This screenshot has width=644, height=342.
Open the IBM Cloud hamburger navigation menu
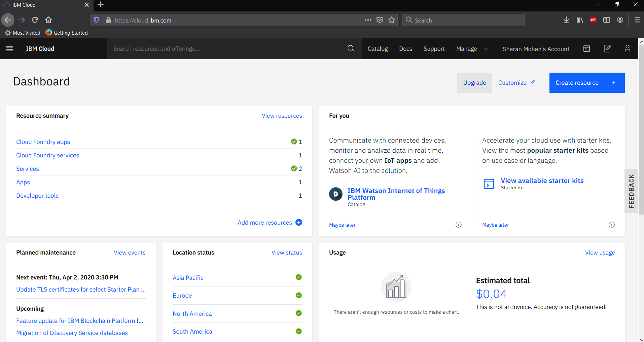(10, 49)
